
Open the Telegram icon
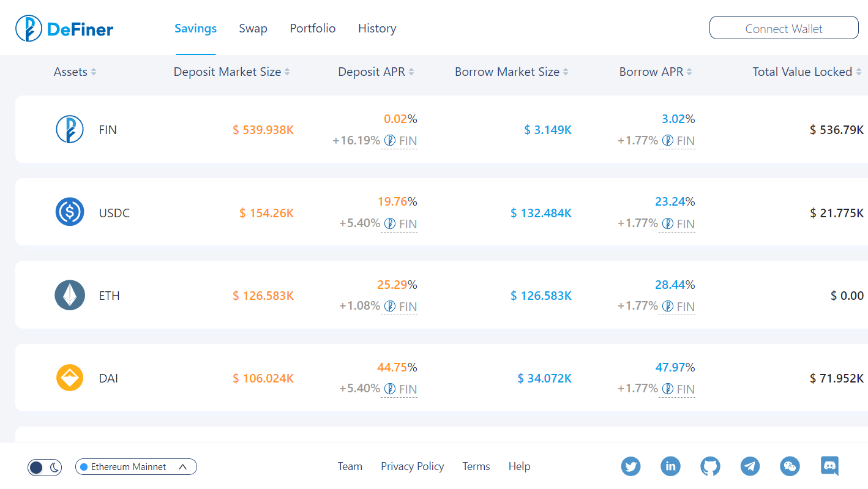click(x=750, y=466)
